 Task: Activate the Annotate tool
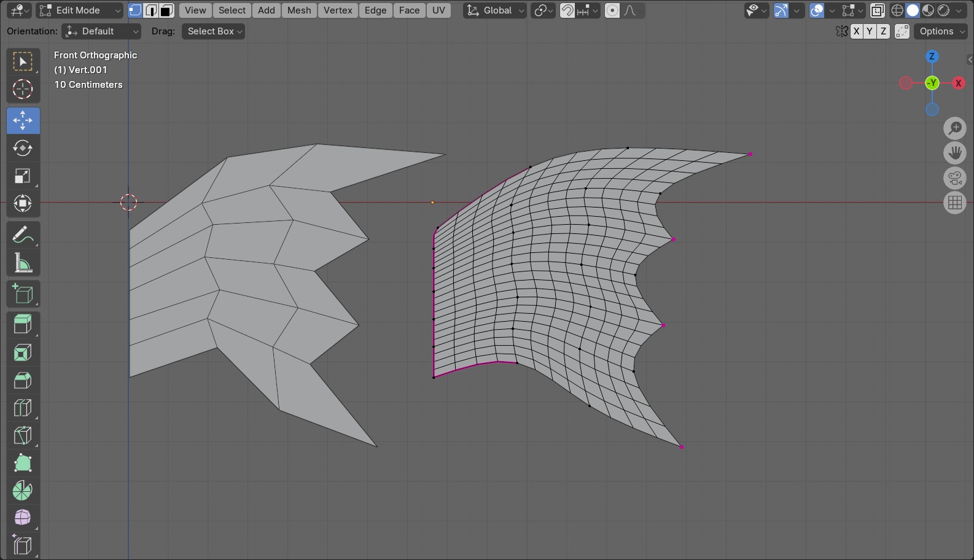(23, 235)
